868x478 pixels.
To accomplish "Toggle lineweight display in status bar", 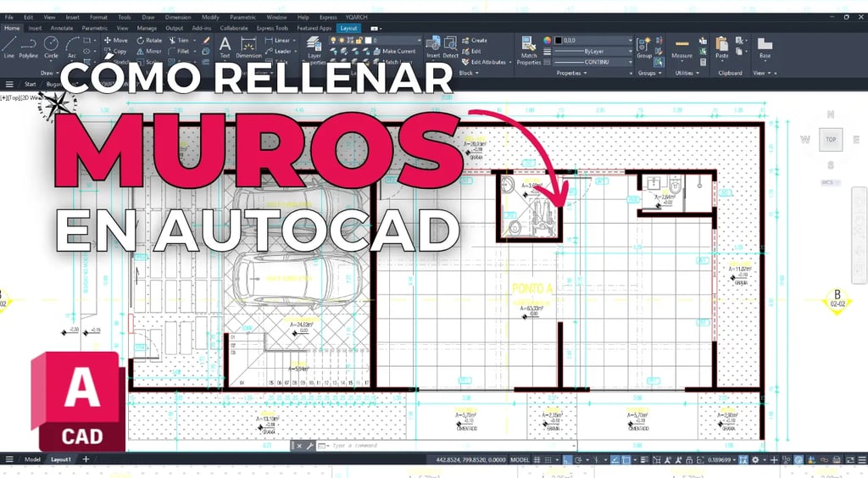I will pyautogui.click(x=644, y=459).
